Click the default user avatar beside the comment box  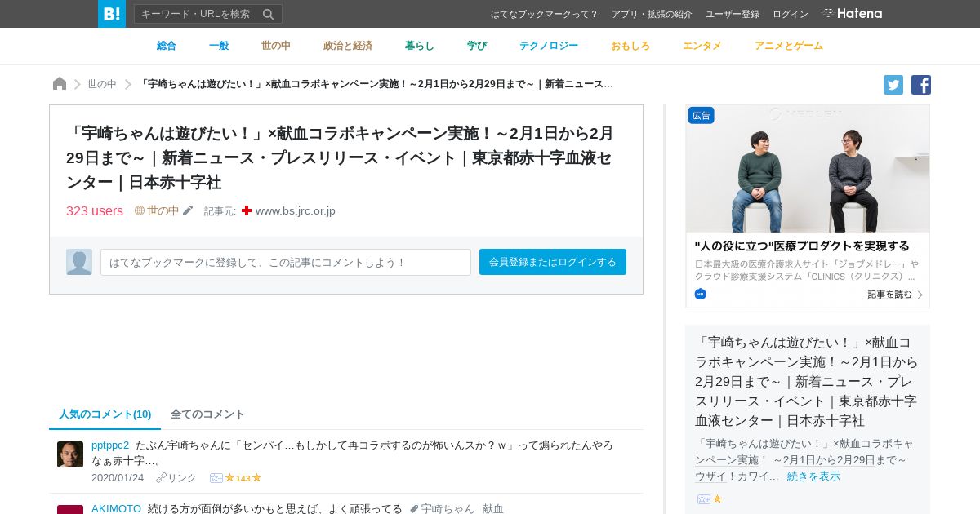[x=79, y=262]
